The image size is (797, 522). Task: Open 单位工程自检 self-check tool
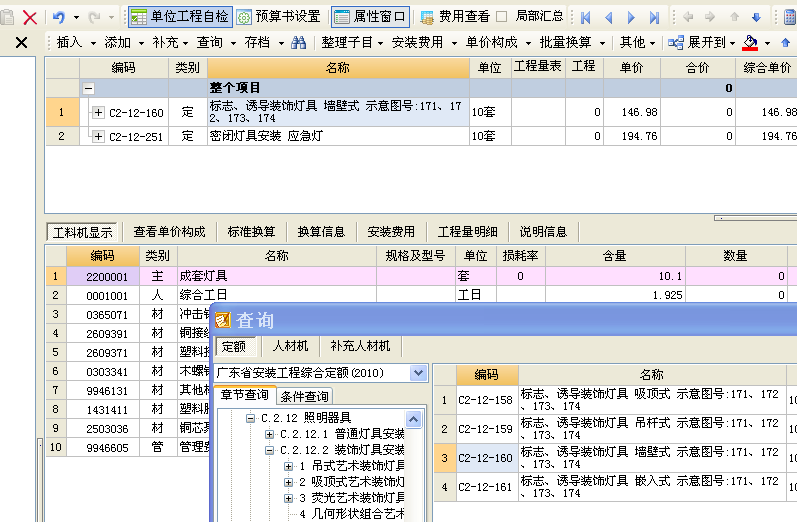[180, 17]
